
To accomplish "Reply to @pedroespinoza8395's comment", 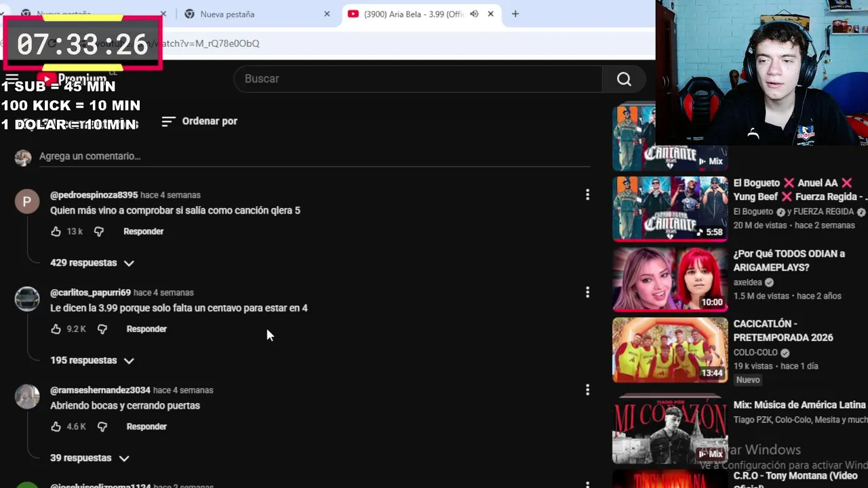I will [x=143, y=232].
